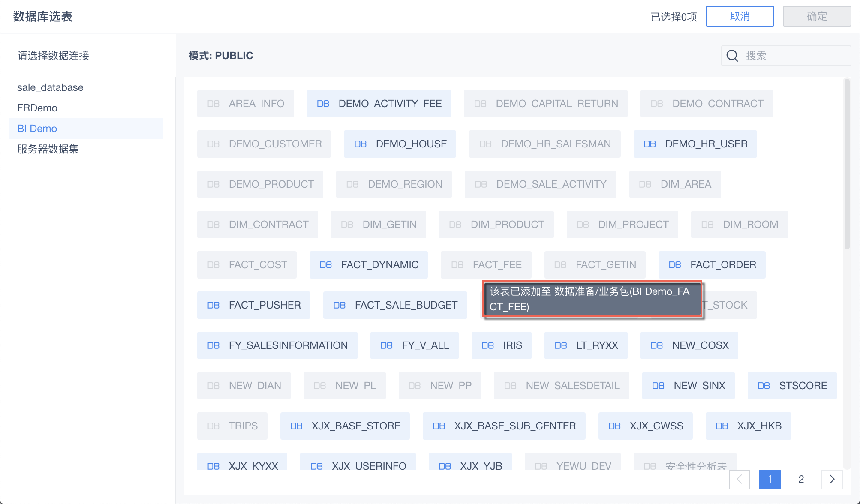Click DB icon beside DEMO_ACTIVITY_FEE
Screen dimensions: 860x504
323,104
